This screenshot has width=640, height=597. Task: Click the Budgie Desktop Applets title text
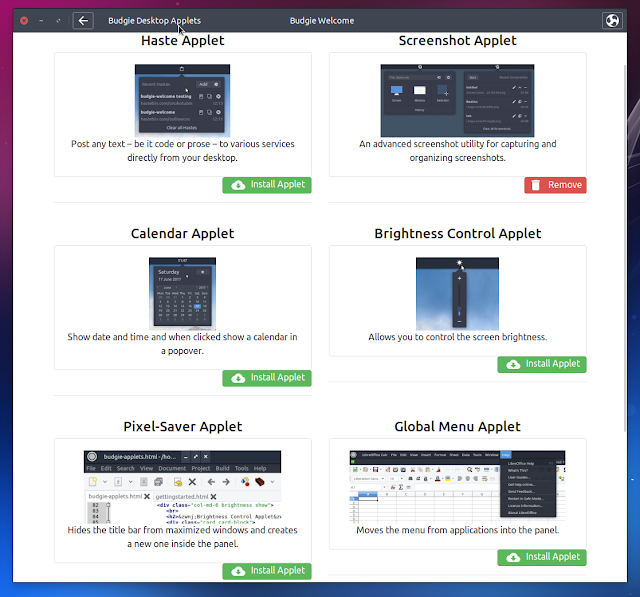154,21
